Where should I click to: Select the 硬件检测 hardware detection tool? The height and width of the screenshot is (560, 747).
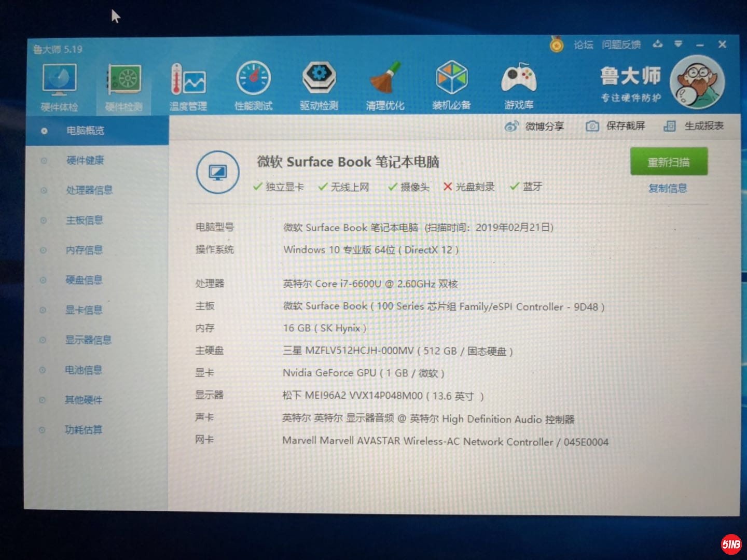[x=124, y=87]
